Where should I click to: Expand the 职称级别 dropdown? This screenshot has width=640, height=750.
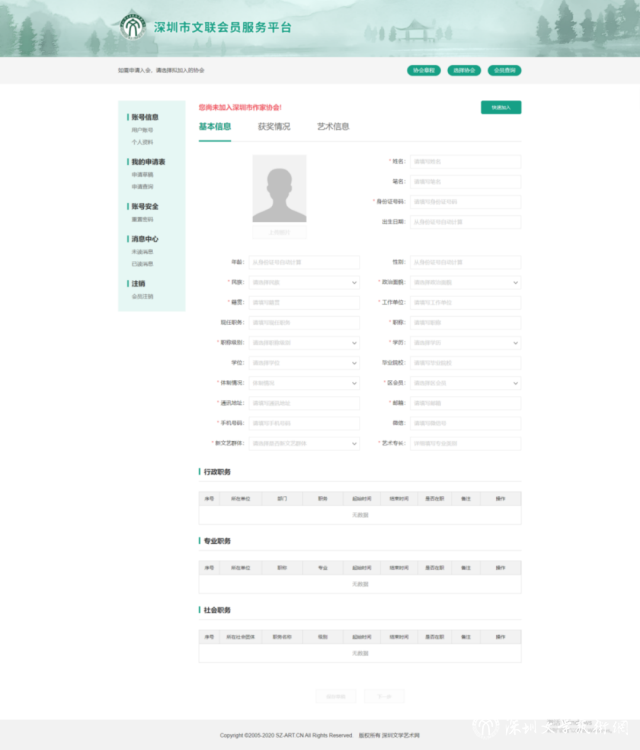tap(303, 342)
